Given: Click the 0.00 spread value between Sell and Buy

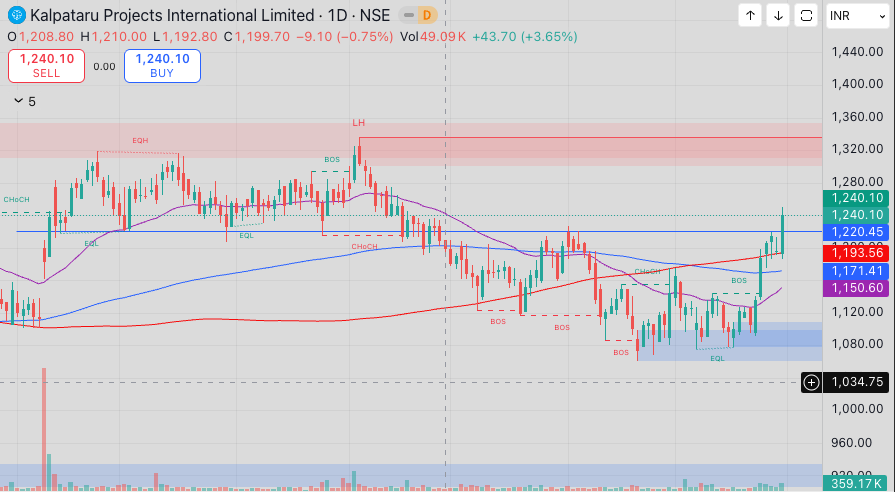Looking at the screenshot, I should coord(104,66).
